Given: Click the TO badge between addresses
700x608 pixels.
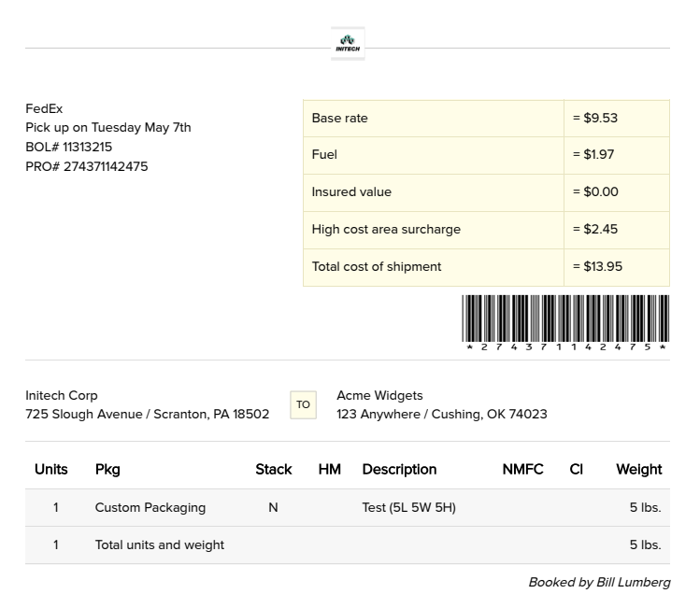Looking at the screenshot, I should coord(303,404).
